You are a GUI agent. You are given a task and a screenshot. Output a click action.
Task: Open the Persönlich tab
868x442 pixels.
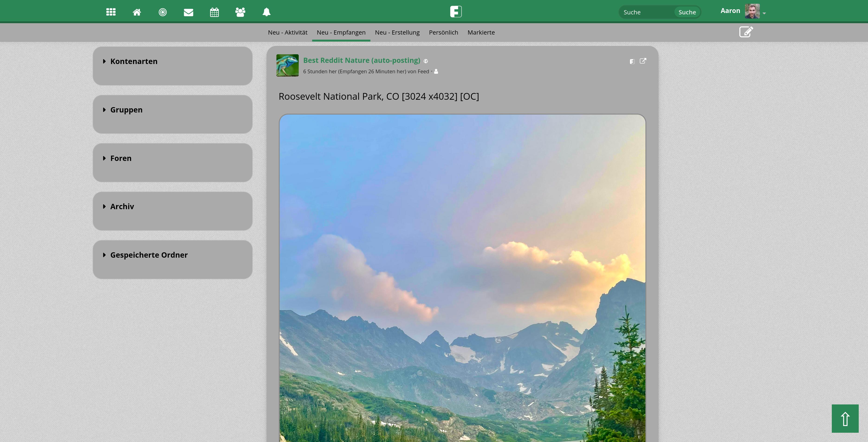point(444,32)
